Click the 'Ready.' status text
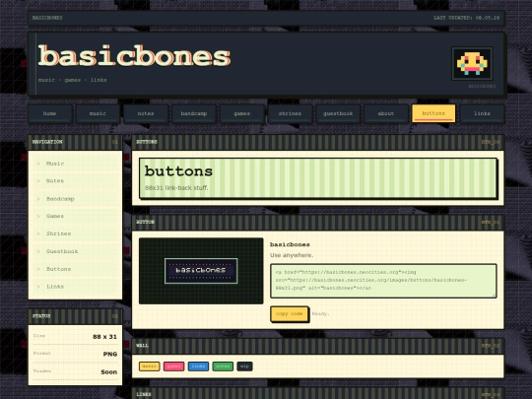 point(320,314)
